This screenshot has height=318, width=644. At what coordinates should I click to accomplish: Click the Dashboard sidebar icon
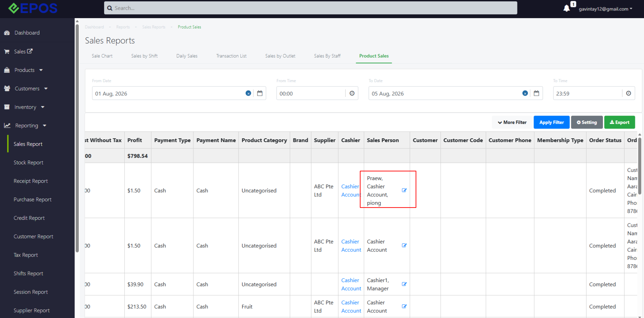pyautogui.click(x=7, y=33)
